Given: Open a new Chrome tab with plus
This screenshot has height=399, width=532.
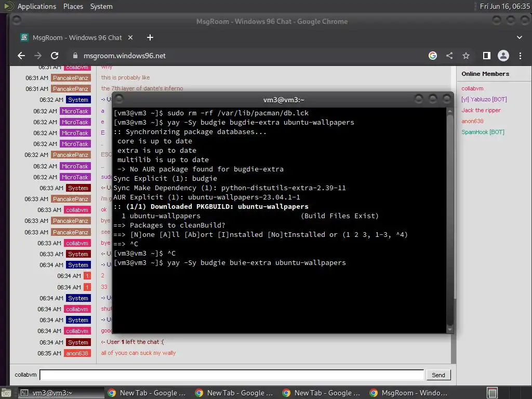Looking at the screenshot, I should pos(150,37).
